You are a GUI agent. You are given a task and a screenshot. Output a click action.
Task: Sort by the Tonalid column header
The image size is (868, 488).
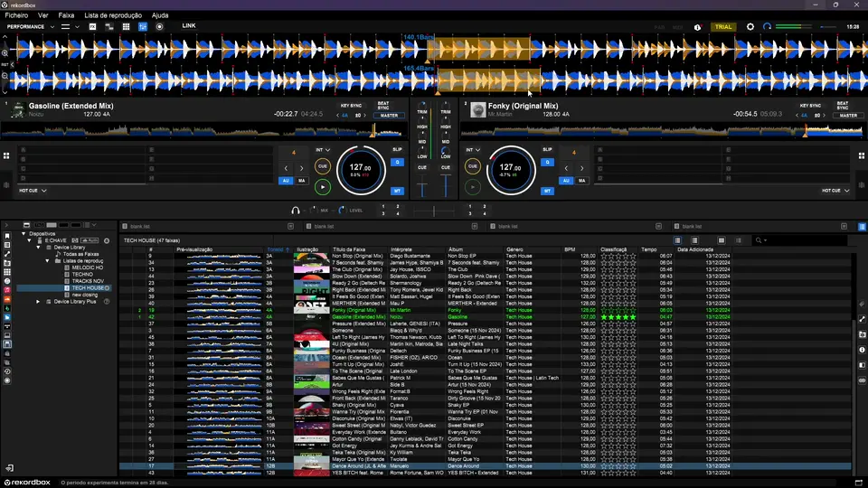(x=278, y=249)
